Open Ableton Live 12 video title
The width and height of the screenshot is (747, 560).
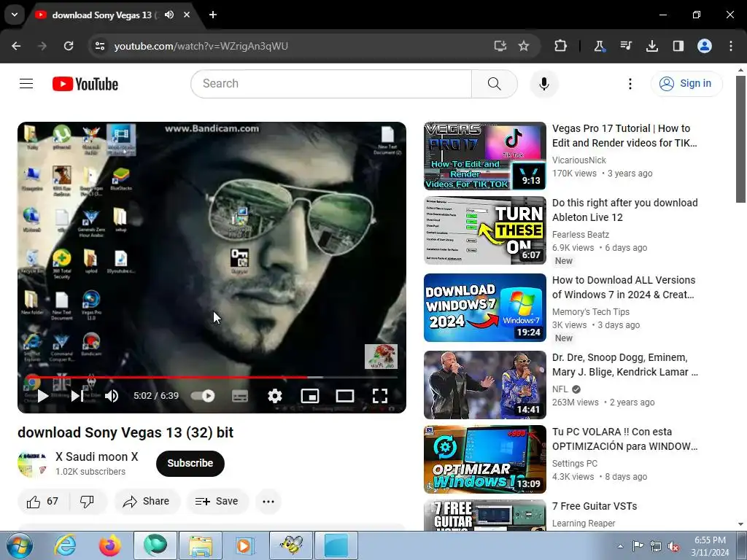point(624,210)
